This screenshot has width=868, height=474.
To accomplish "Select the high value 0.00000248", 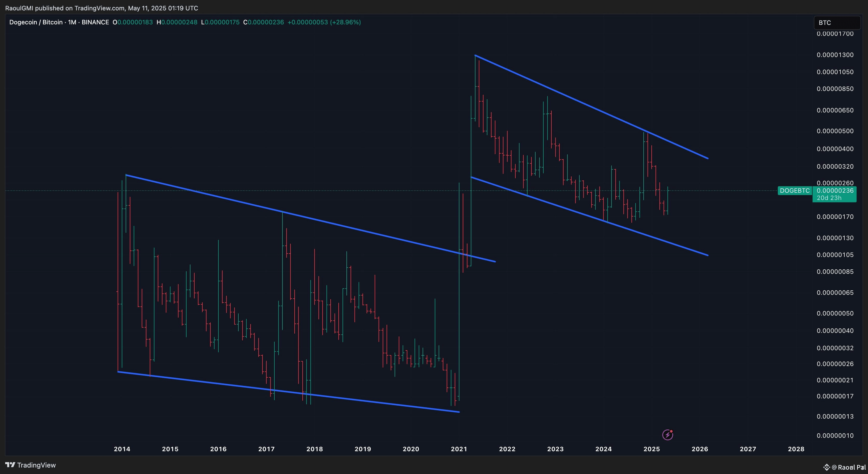I will 179,22.
